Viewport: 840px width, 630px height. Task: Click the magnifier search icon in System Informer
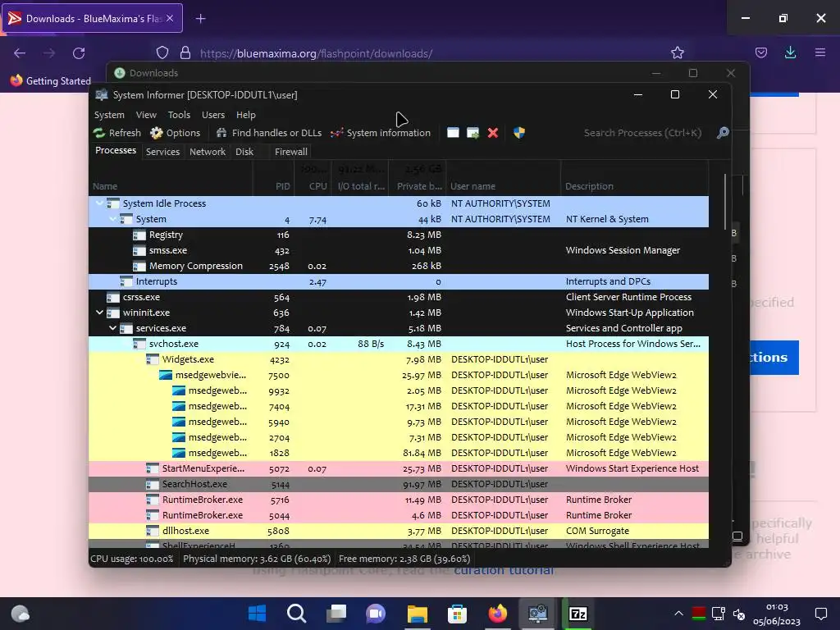(x=723, y=133)
